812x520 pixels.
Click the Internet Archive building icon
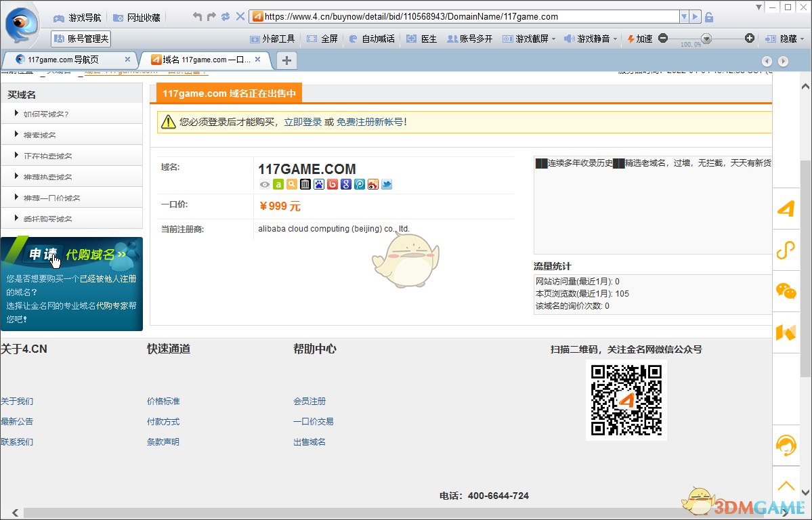[305, 184]
